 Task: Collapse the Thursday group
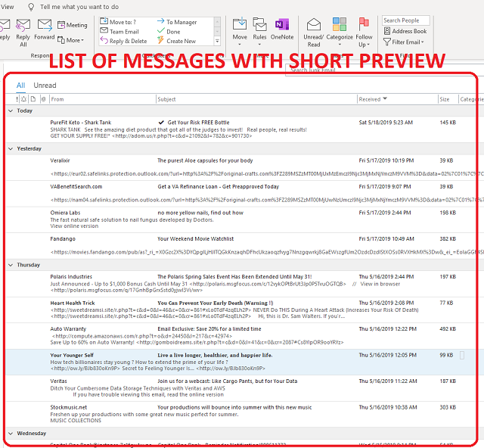11,265
